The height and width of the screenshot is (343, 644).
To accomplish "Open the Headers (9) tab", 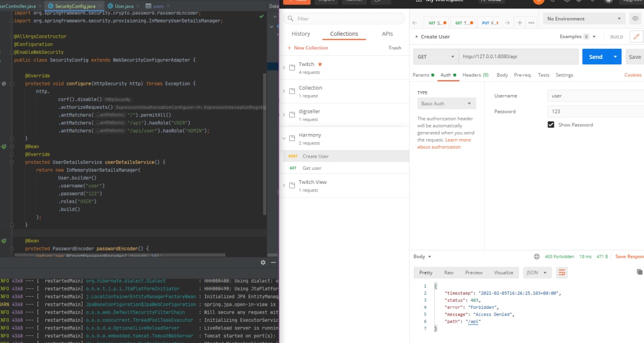I will pos(475,75).
